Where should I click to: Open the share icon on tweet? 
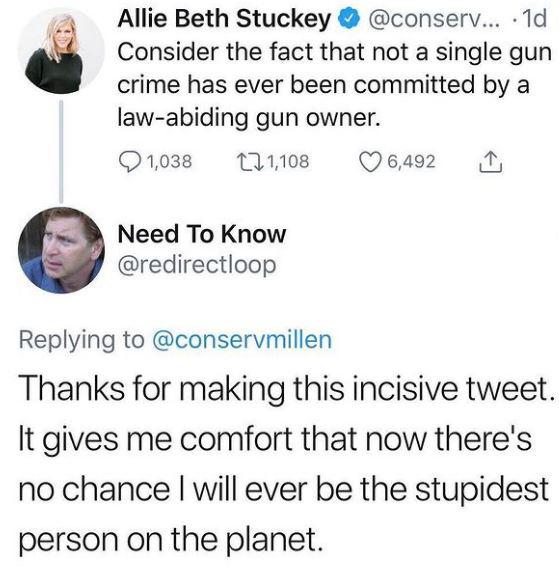tap(491, 162)
